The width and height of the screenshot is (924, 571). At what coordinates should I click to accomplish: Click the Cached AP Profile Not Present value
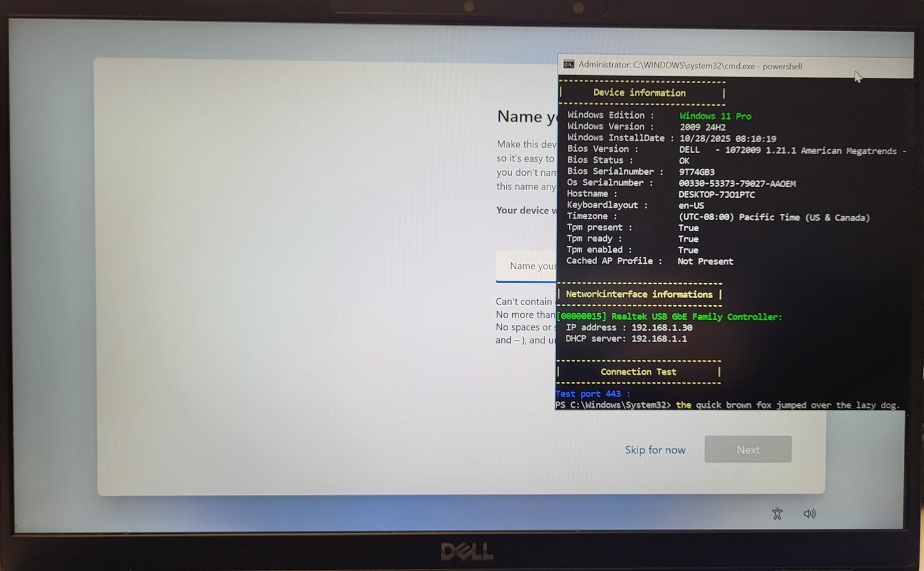pos(705,261)
